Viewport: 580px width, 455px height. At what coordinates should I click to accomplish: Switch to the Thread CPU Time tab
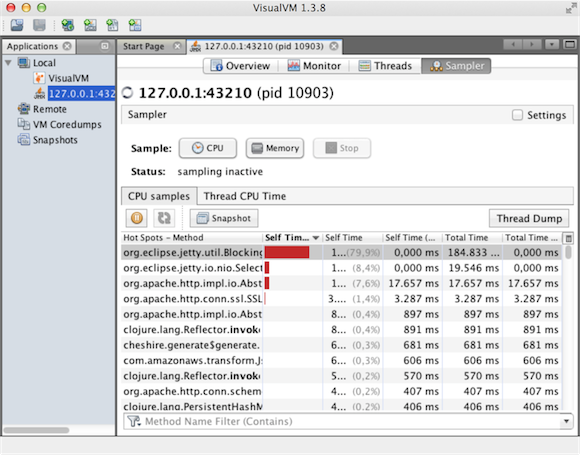[245, 196]
